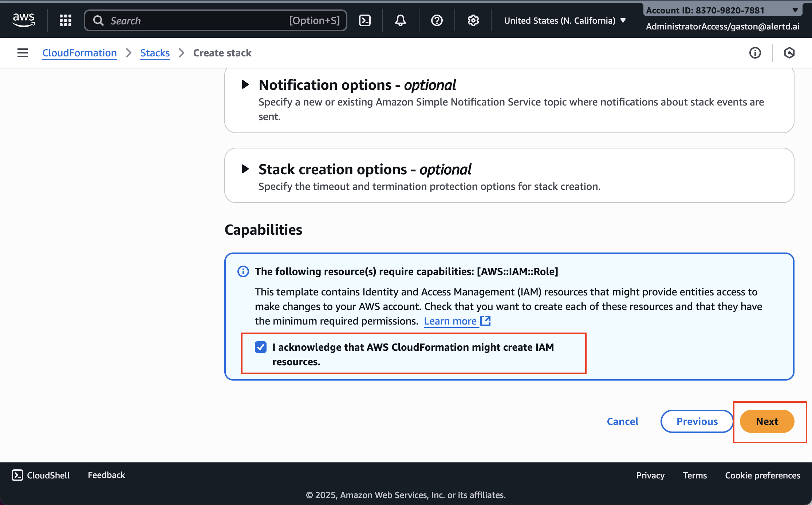Open the Help question mark icon
Screen dimensions: 812x505
(x=436, y=20)
